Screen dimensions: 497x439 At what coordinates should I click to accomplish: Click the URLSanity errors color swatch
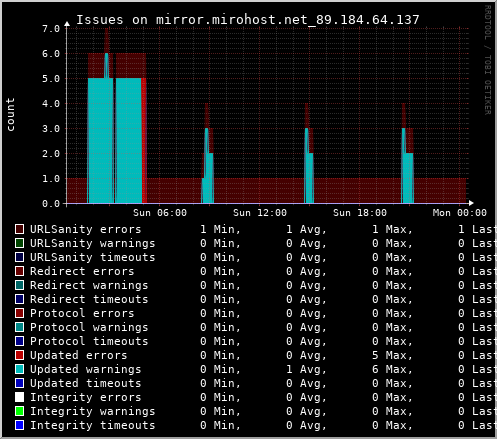point(19,229)
